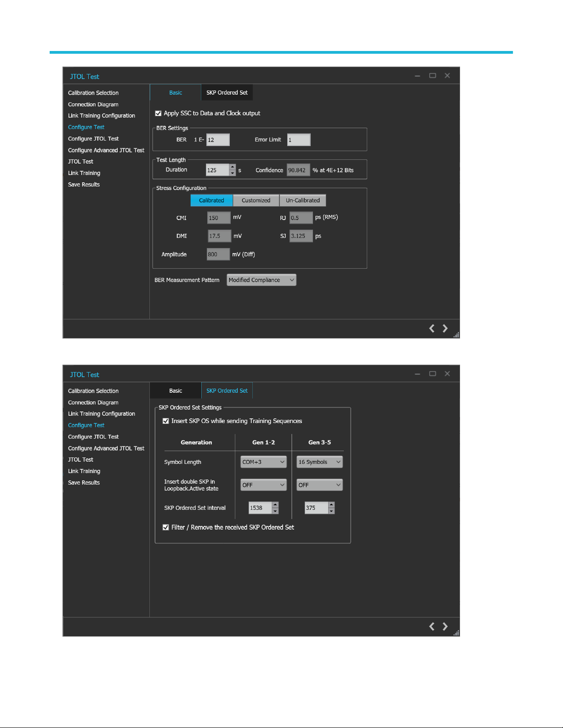The width and height of the screenshot is (563, 728).
Task: Click next arrow in bottom JTOL window
Action: pos(445,626)
